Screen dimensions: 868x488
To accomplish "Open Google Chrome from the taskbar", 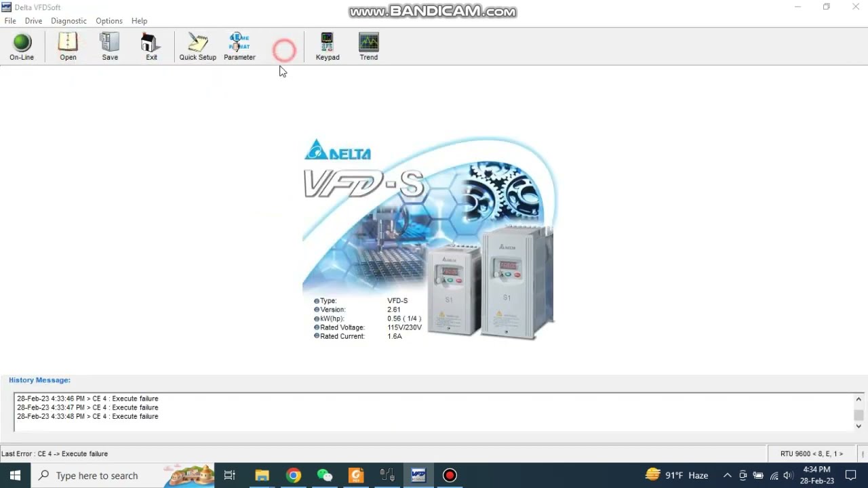I will [x=293, y=475].
